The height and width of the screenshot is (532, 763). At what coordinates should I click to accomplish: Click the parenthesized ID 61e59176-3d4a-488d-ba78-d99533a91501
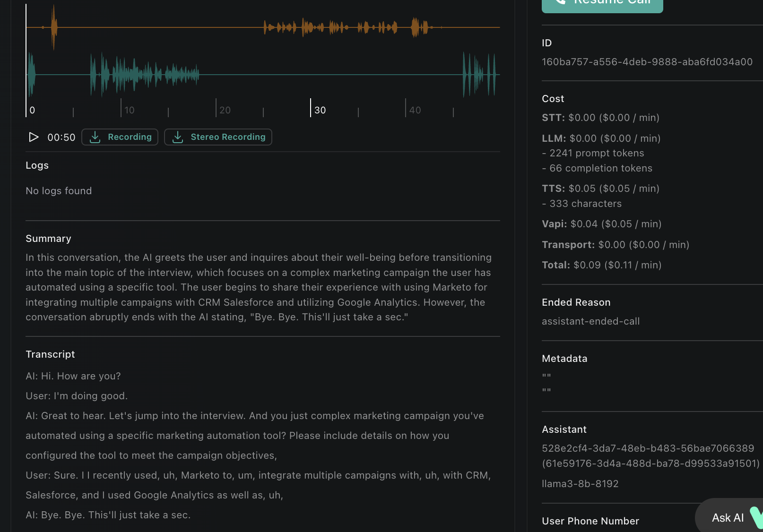651,463
